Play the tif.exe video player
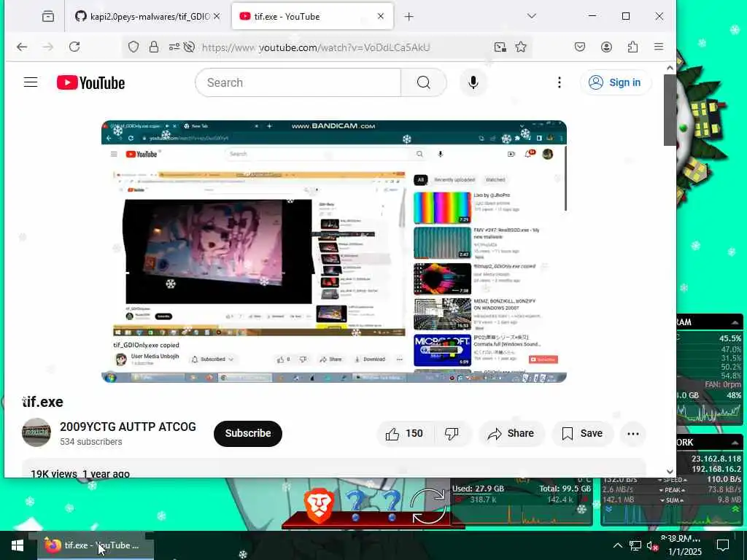Image resolution: width=747 pixels, height=560 pixels. click(x=333, y=252)
